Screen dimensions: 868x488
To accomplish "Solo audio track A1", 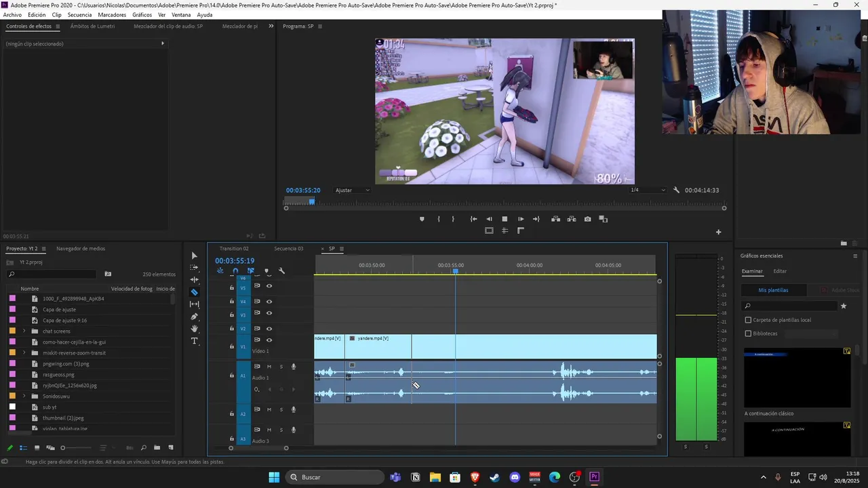I will click(281, 367).
